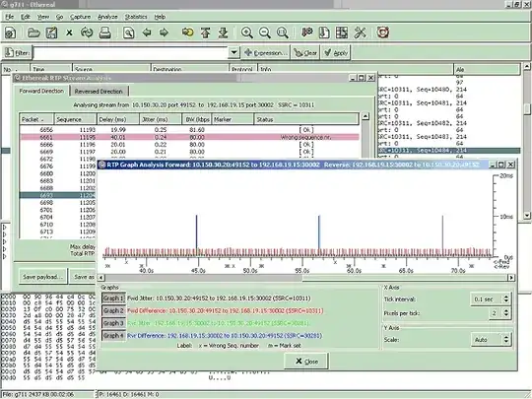The height and width of the screenshot is (399, 532).
Task: Open the View menu
Action: pyautogui.click(x=43, y=17)
